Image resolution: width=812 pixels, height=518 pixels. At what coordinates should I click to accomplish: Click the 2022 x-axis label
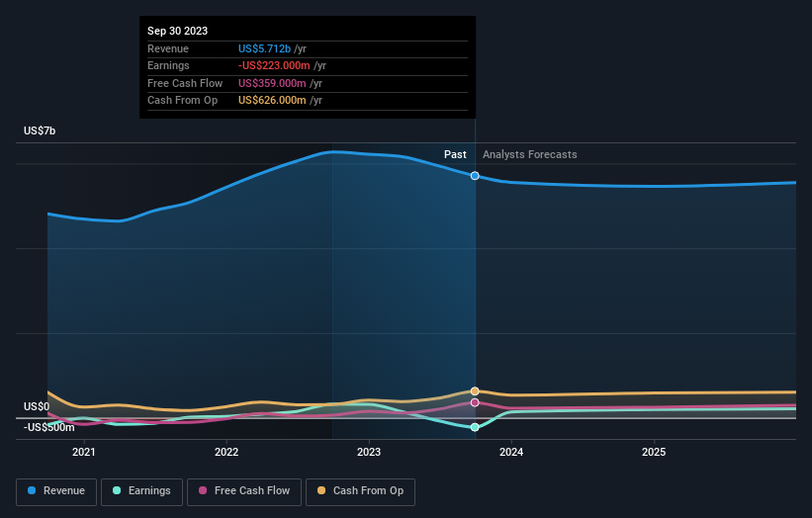226,453
